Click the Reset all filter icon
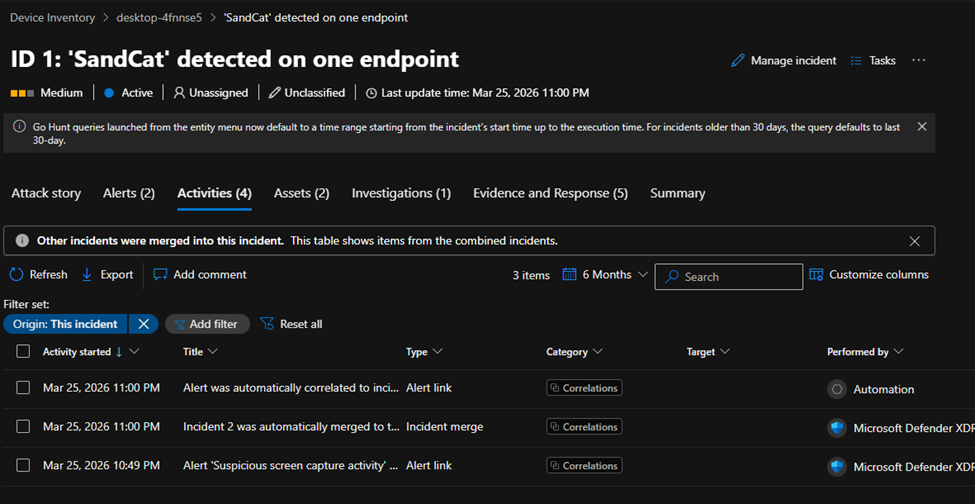The height and width of the screenshot is (504, 975). (267, 324)
